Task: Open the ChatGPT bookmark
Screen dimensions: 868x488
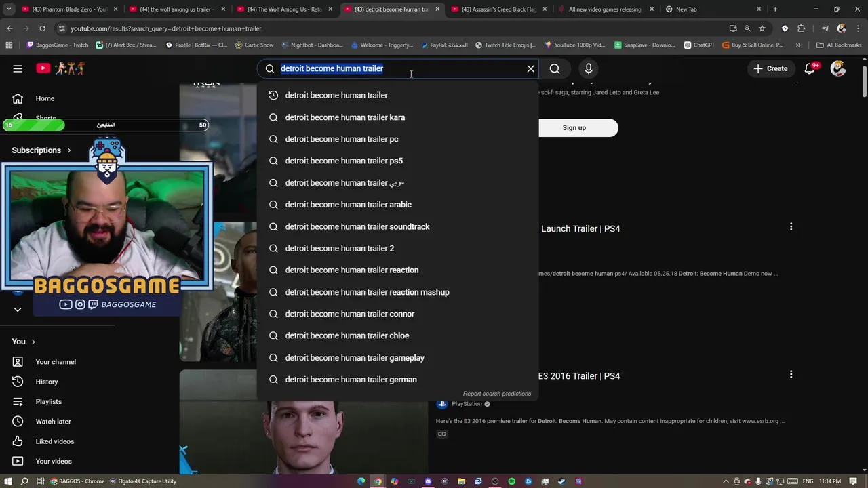Action: 699,45
